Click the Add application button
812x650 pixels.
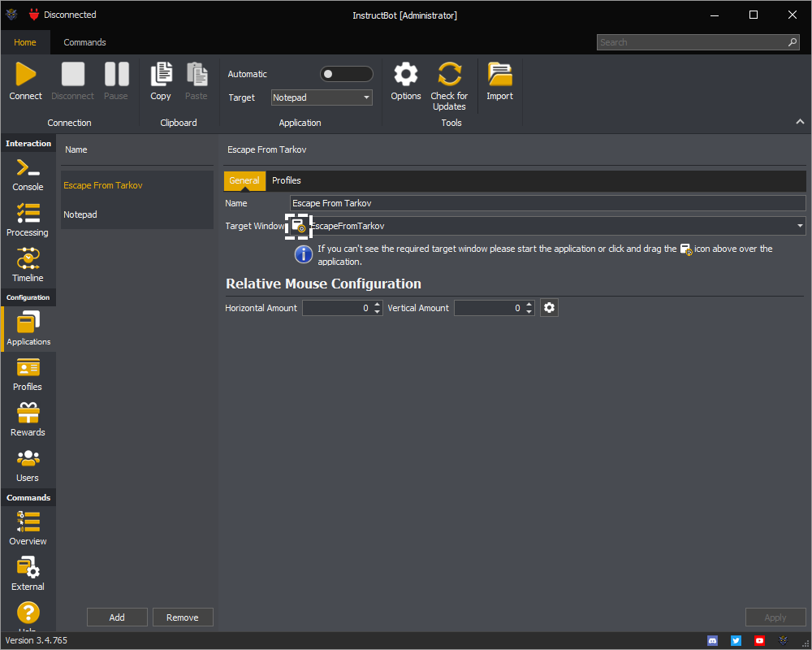tap(117, 617)
